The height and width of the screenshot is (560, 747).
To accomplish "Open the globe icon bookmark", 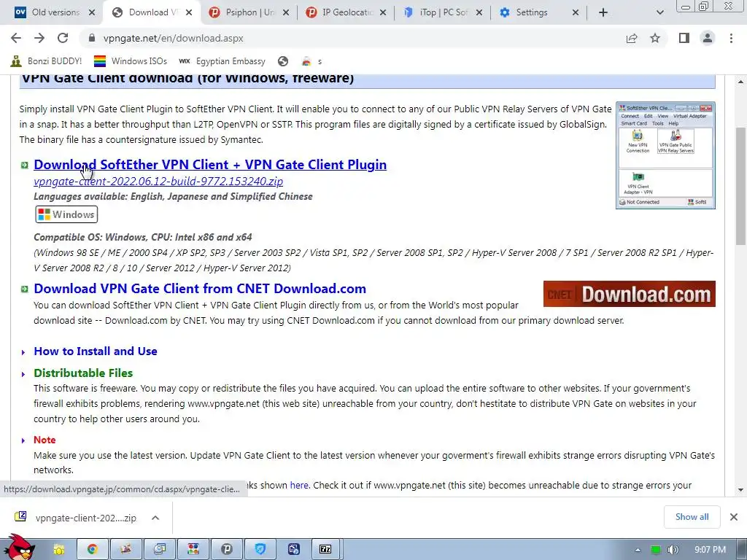I will coord(283,61).
